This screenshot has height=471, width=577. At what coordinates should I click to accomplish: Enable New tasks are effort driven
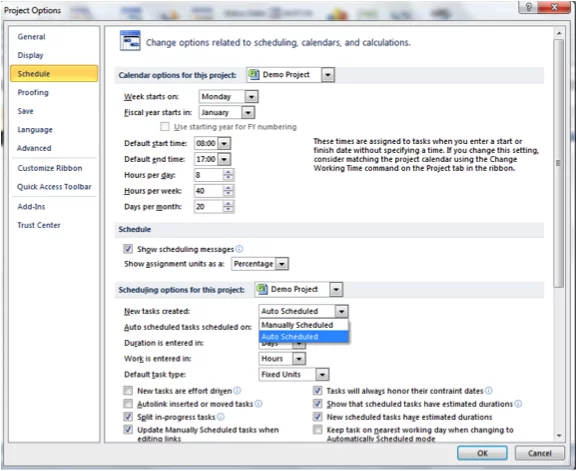pos(128,390)
